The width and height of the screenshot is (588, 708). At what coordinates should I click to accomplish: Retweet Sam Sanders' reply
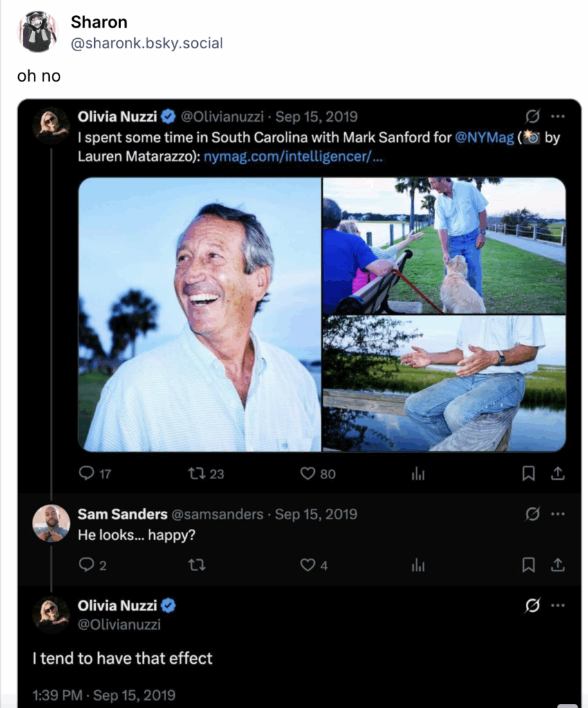(197, 565)
